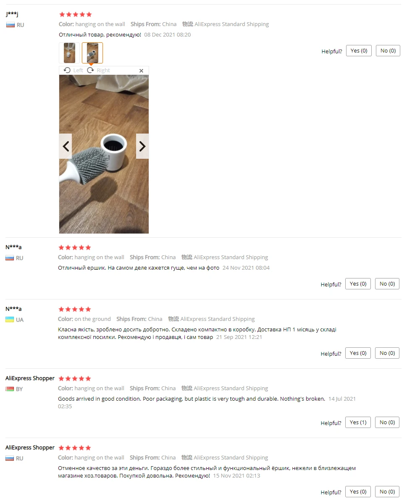
Task: Show the next review photo
Action: (x=142, y=146)
